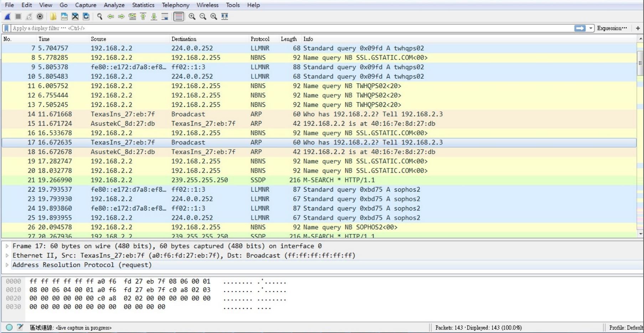Open the File menu
The image size is (644, 333).
[10, 5]
